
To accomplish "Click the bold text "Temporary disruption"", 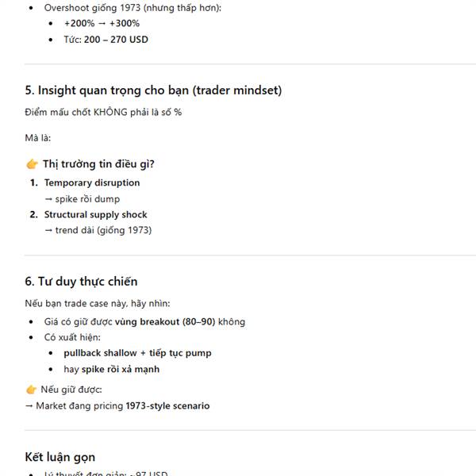I will [92, 182].
